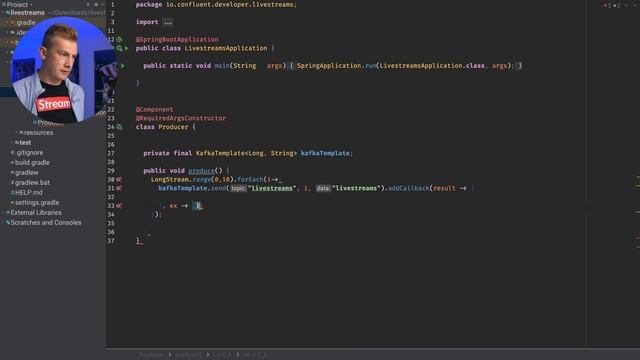Viewport: 640px width, 360px height.
Task: Click the External Libraries icon
Action: point(8,213)
